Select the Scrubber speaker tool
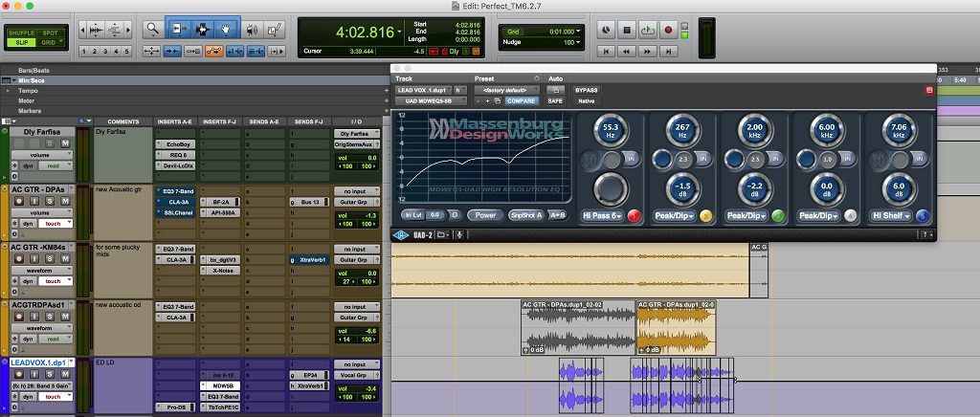Screen dimensions: 980x417 pyautogui.click(x=252, y=29)
